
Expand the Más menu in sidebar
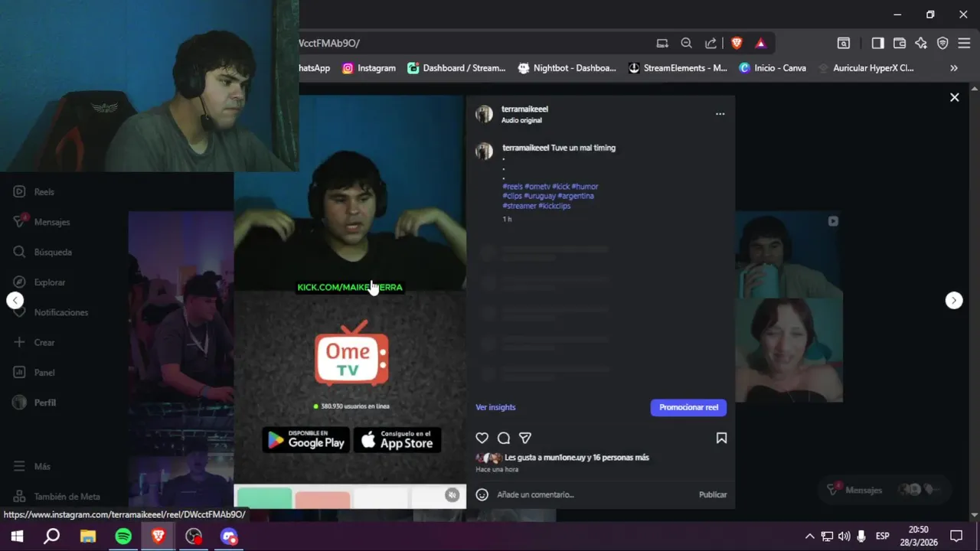tap(32, 466)
